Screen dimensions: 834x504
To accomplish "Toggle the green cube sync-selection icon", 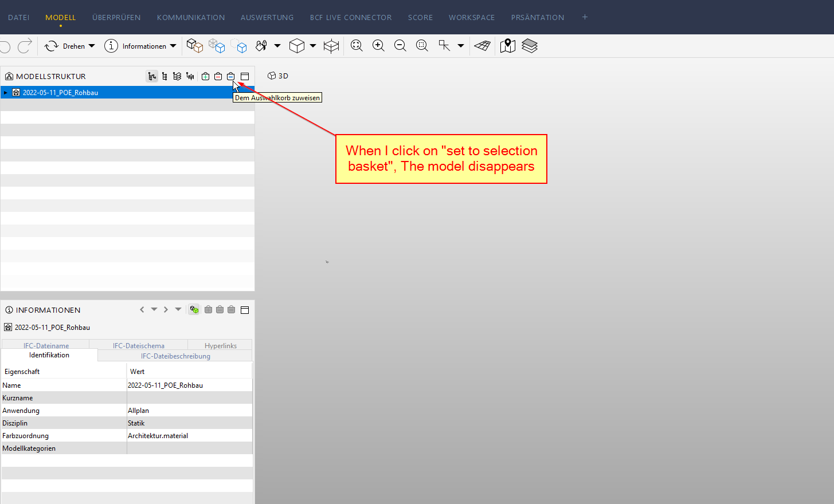I will click(x=194, y=309).
